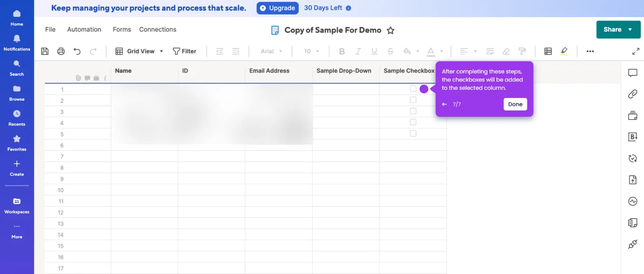Expand the fill color dropdown arrow

click(x=418, y=51)
